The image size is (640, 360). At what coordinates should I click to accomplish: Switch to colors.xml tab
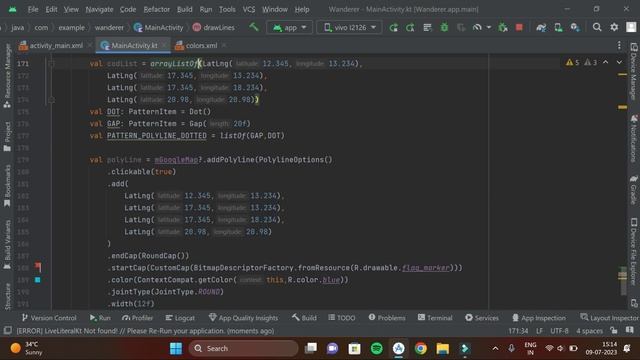pyautogui.click(x=196, y=45)
